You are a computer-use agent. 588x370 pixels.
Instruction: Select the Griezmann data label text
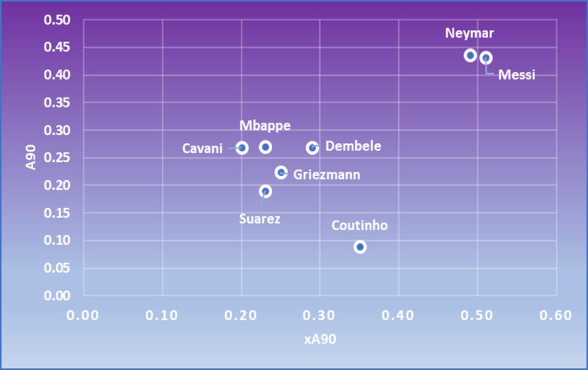point(326,175)
